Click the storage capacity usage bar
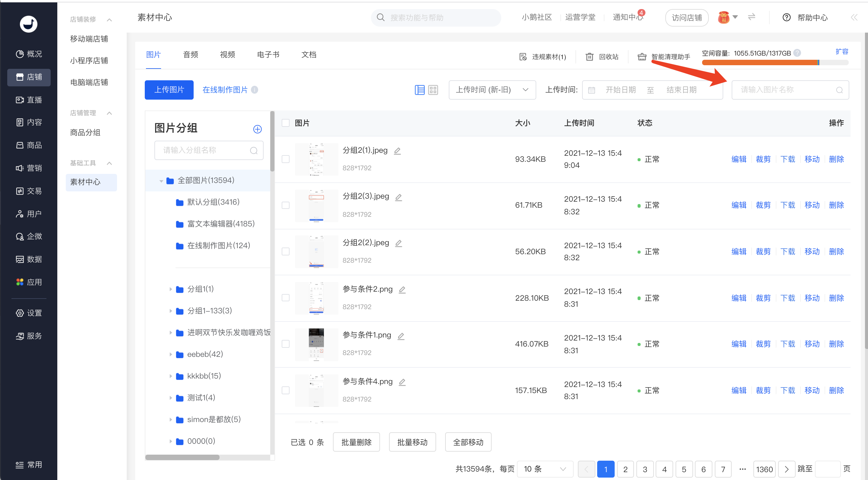The width and height of the screenshot is (868, 480). [x=775, y=62]
